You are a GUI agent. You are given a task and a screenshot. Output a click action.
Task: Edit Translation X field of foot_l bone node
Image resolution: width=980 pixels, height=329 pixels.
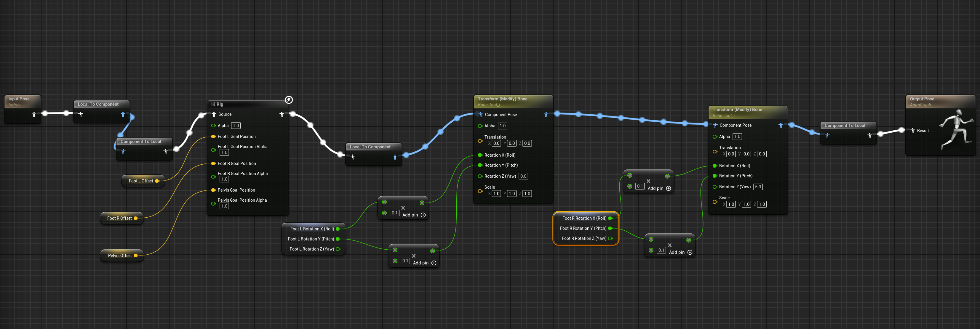coord(496,143)
